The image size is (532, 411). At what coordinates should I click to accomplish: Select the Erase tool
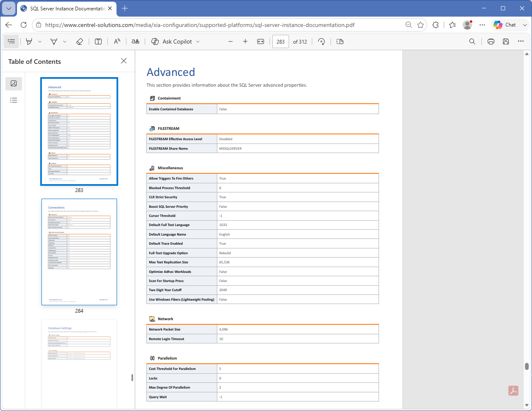coord(80,41)
